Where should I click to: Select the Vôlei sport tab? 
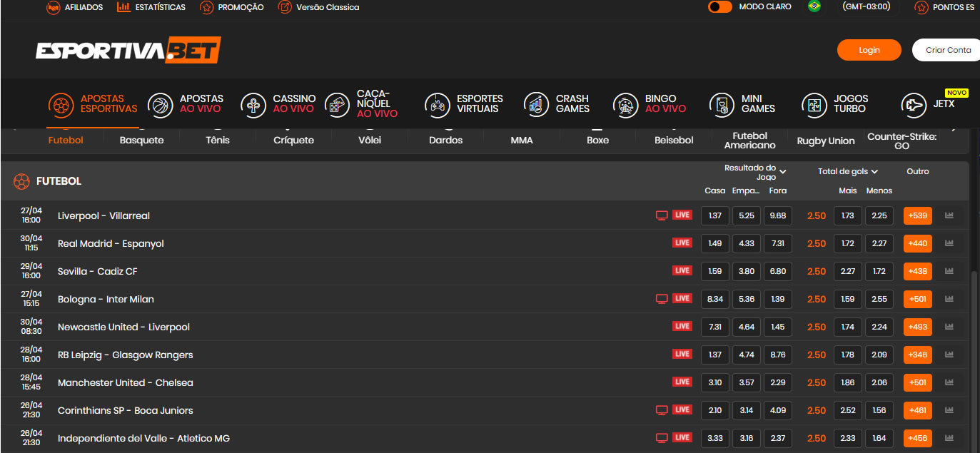[x=370, y=140]
